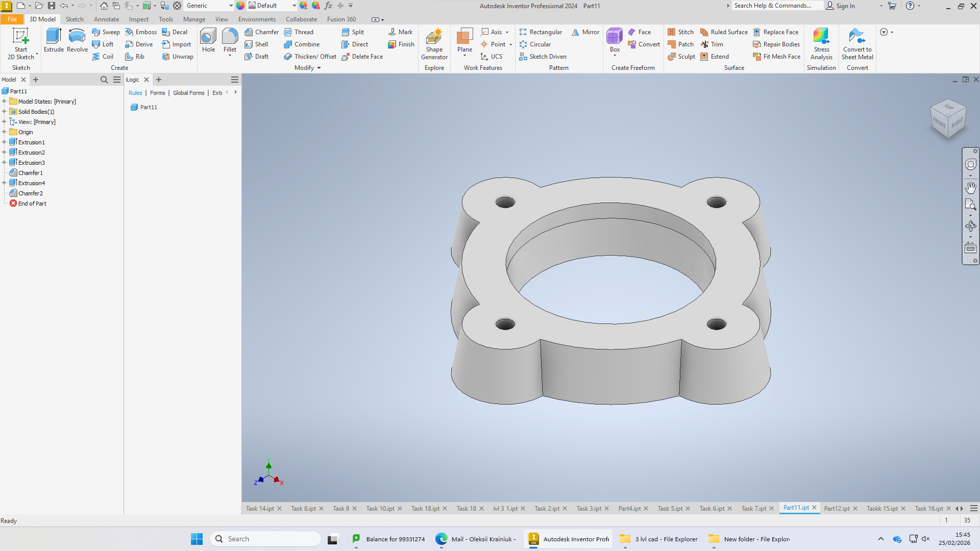Open the Axis dropdown arrow
Image resolution: width=980 pixels, height=551 pixels.
coord(507,32)
